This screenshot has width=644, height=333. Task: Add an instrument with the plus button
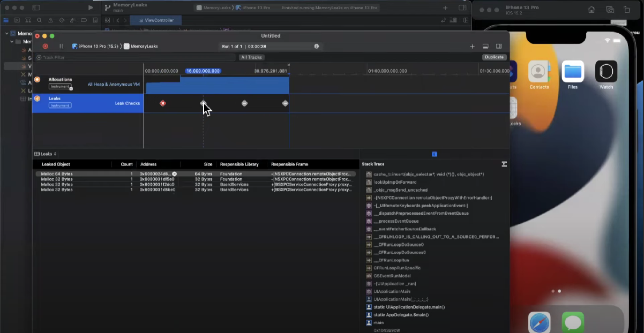(x=472, y=47)
